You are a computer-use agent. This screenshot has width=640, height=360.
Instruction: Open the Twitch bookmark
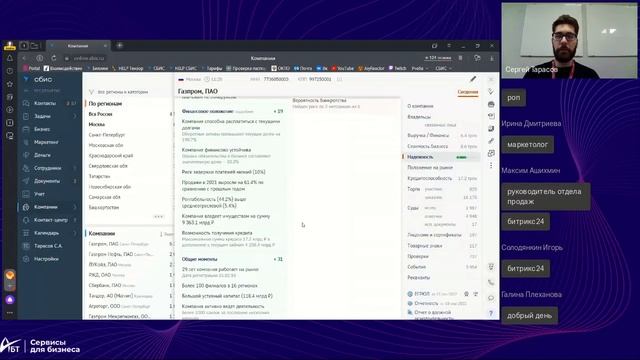397,69
